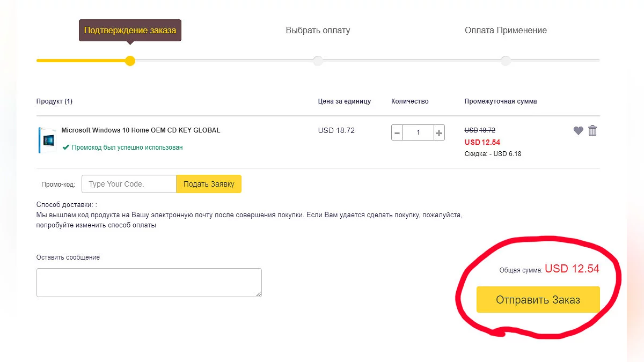Click the quantity number field
Image resolution: width=644 pixels, height=362 pixels.
pyautogui.click(x=418, y=132)
